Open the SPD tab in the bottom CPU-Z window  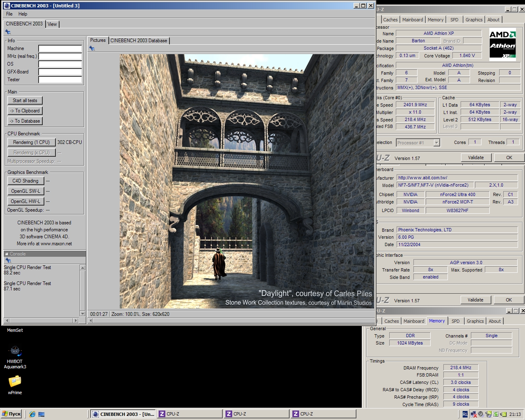click(x=455, y=321)
